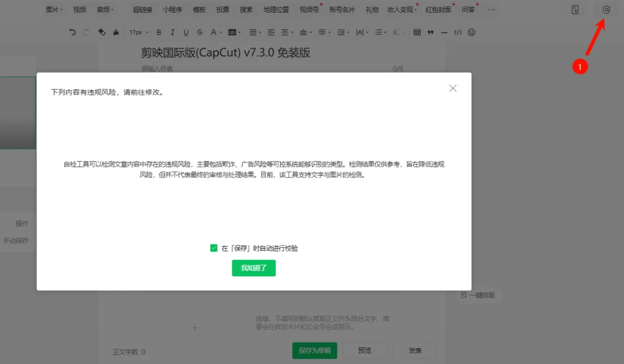Open the 问答 insert option
624x364 pixels.
tap(468, 10)
